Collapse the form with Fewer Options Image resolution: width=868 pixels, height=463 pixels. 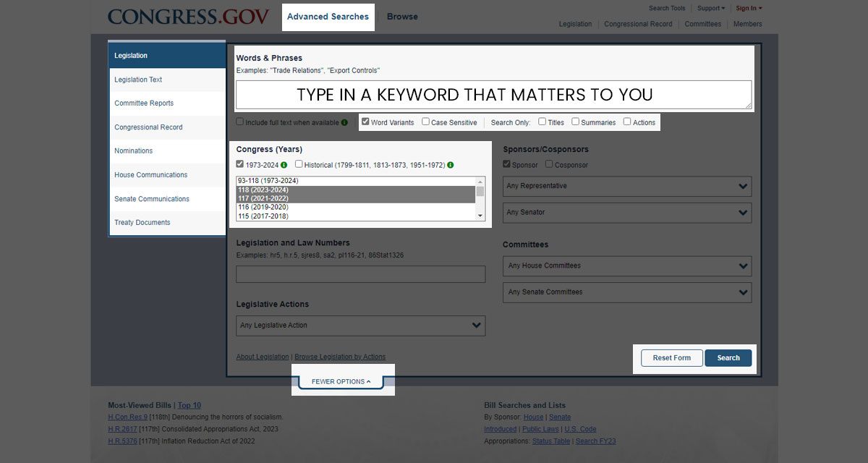(341, 381)
